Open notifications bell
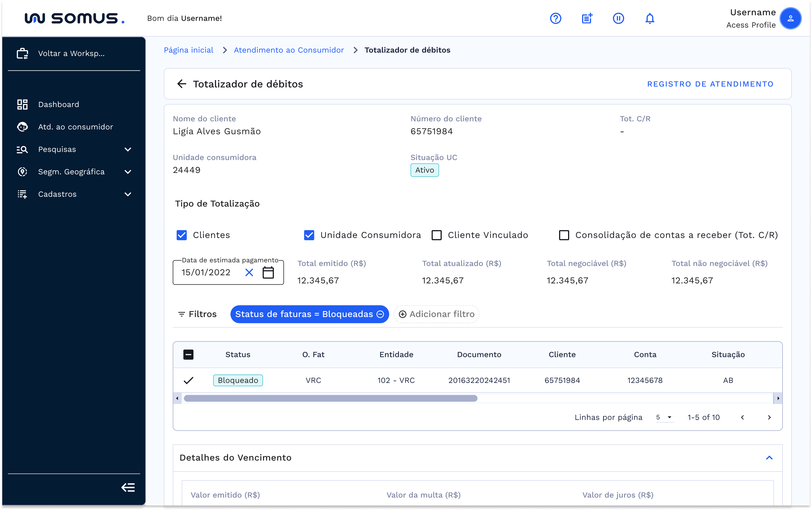The height and width of the screenshot is (510, 812). coord(650,19)
